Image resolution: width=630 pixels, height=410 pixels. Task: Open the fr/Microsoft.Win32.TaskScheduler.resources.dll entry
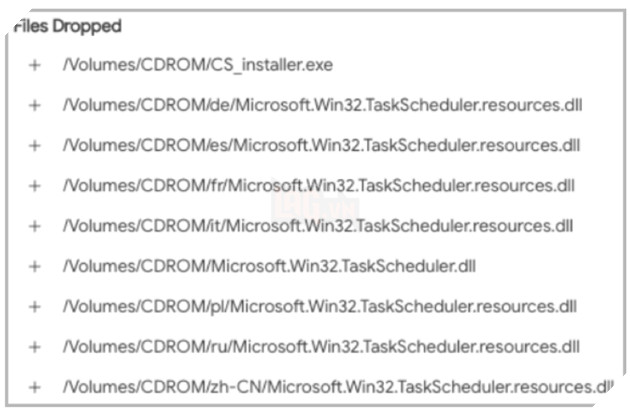point(318,186)
